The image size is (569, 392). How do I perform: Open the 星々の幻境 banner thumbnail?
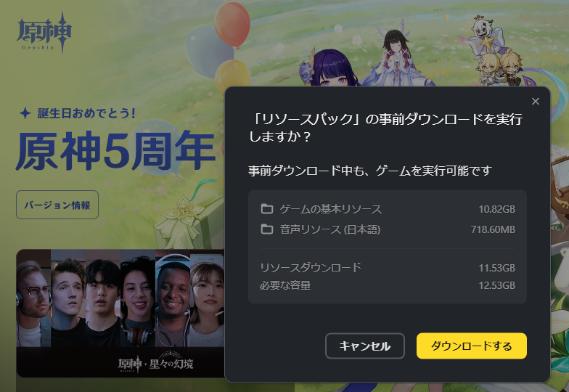[x=120, y=313]
